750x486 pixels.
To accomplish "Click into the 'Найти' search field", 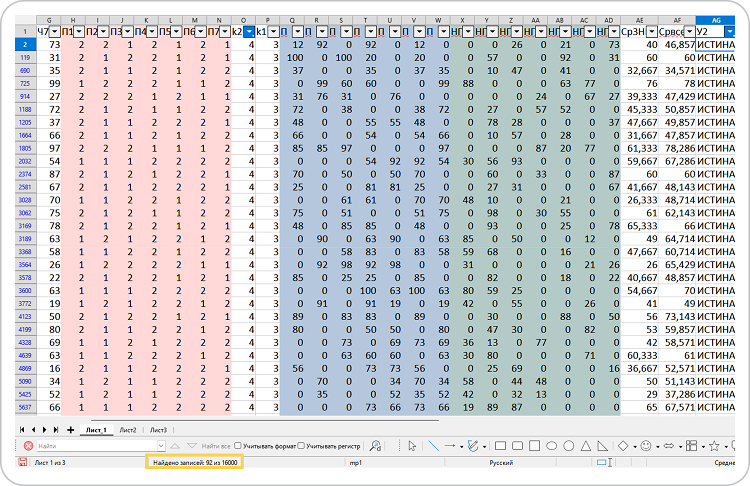I will [96, 446].
